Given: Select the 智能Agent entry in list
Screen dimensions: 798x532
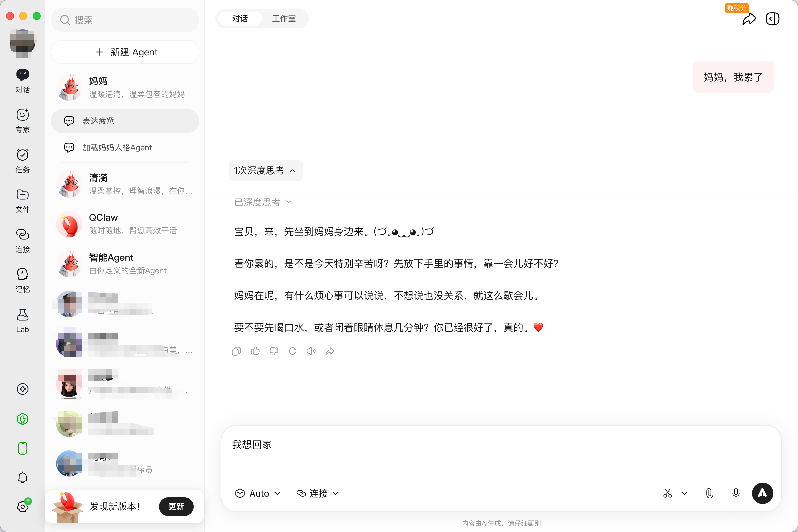Looking at the screenshot, I should point(125,264).
